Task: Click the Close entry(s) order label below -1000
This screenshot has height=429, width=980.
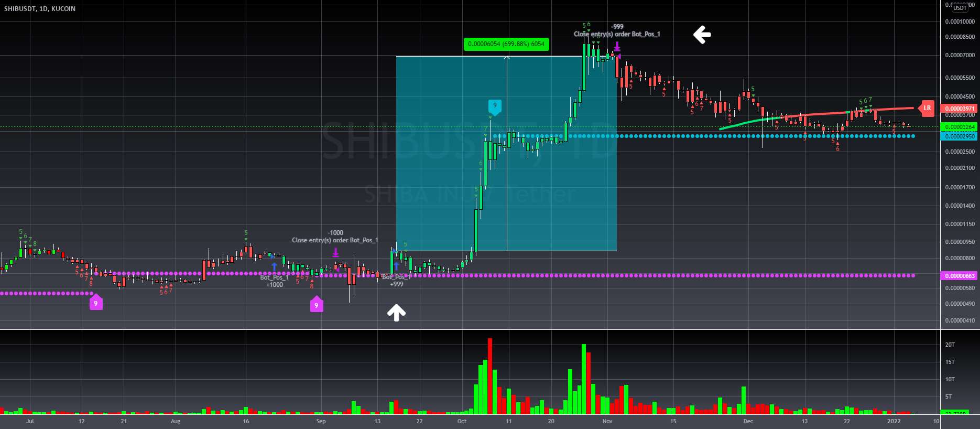Action: pos(335,240)
